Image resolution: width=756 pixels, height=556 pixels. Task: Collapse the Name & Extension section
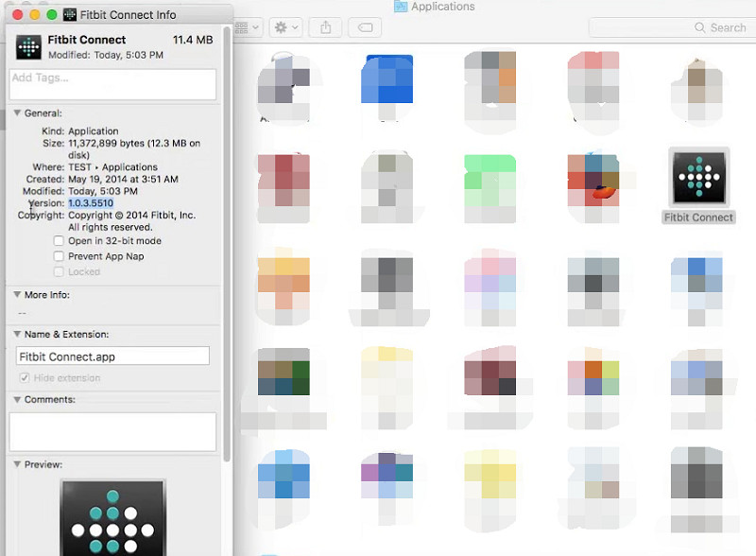pos(17,334)
